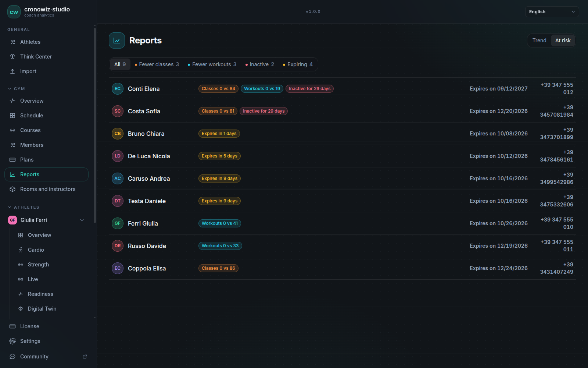Open the Members page link
Screen dimensions: 588x368
tap(46, 145)
